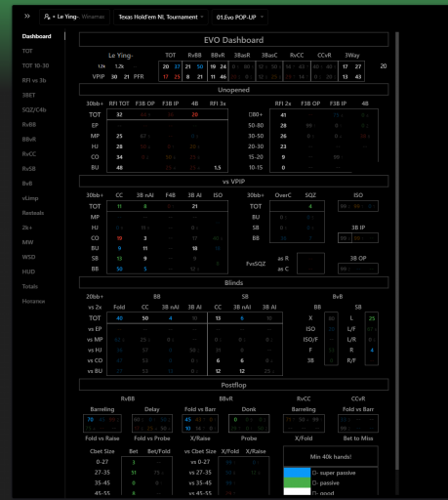Open the Texas Hold'em NL Tournament dropdown

[161, 17]
